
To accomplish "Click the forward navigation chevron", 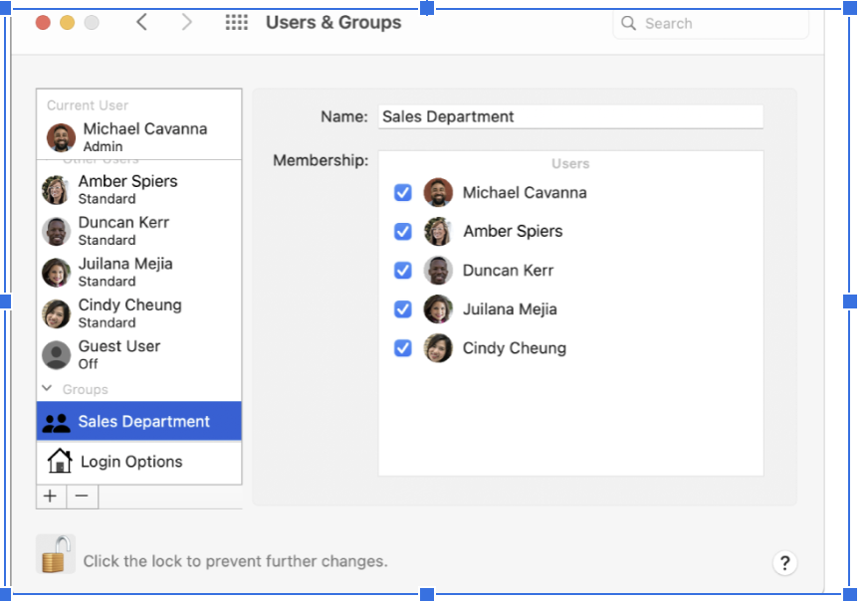I will pos(187,21).
